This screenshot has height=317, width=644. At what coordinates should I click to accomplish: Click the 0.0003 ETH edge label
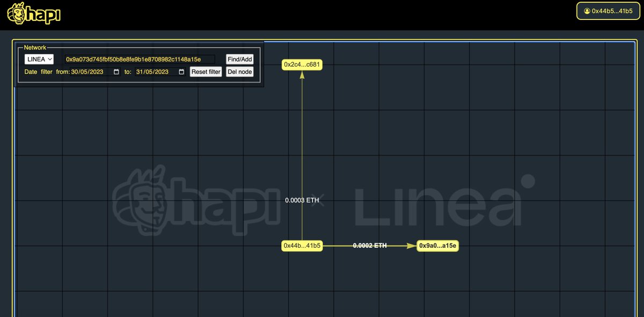(x=302, y=200)
